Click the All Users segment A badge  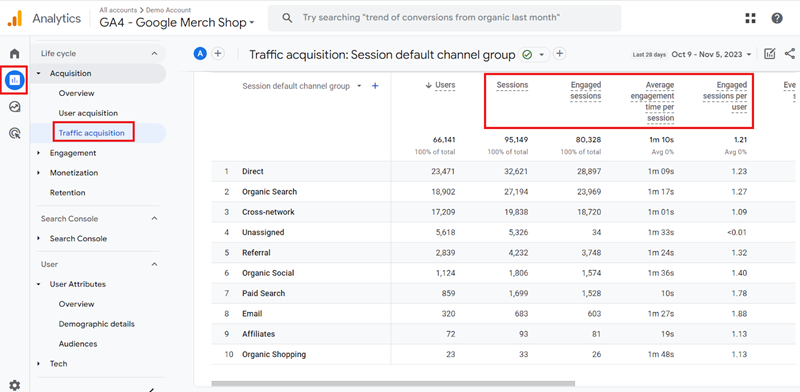pyautogui.click(x=201, y=54)
